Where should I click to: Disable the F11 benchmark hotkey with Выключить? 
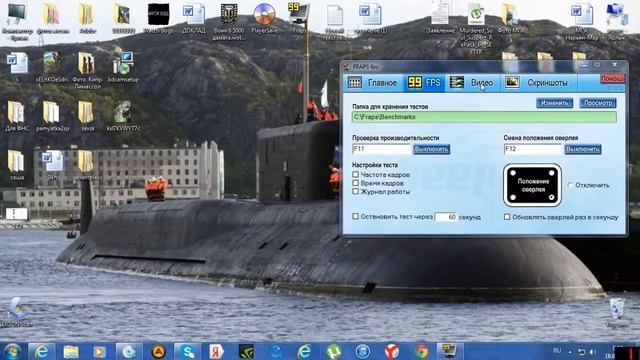(x=431, y=149)
